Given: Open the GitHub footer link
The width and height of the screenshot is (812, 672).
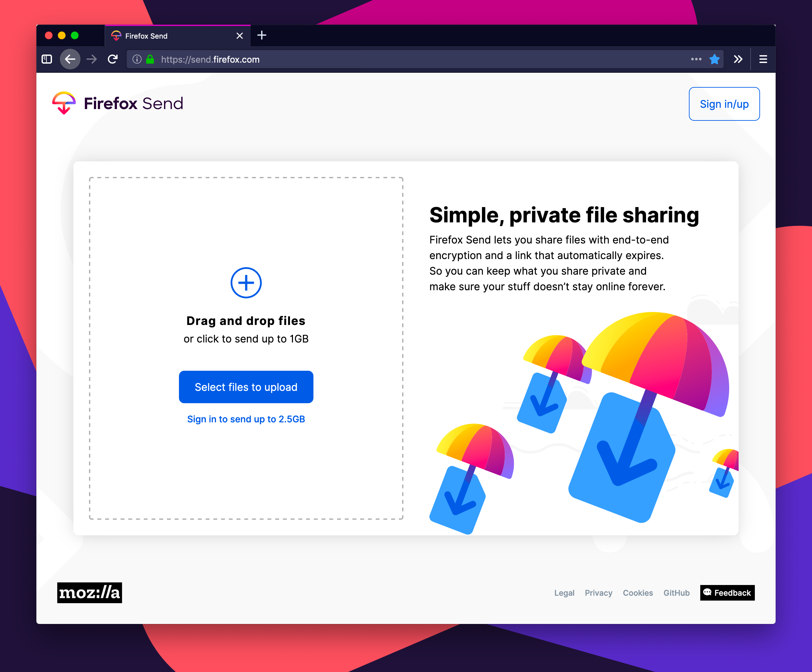Looking at the screenshot, I should (x=676, y=592).
